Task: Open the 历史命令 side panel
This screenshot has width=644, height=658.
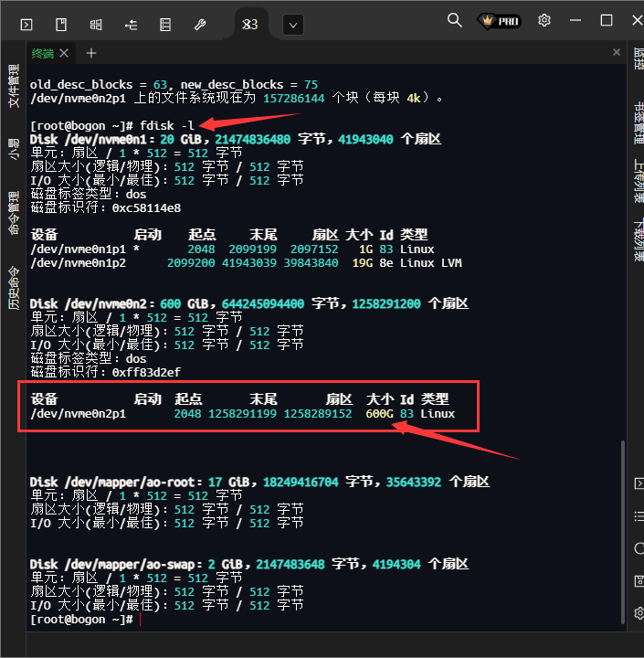Action: [13, 288]
